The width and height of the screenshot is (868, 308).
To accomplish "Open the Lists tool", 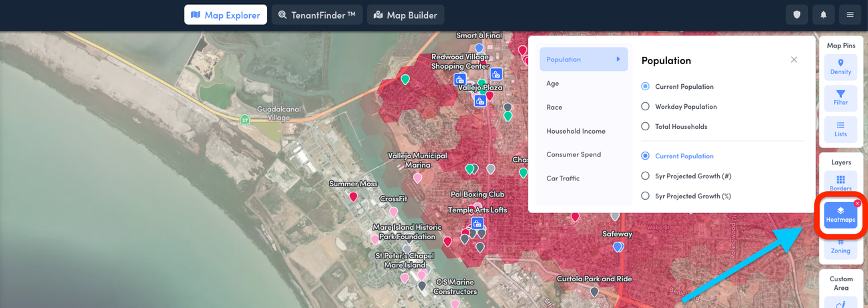I will coord(841,130).
